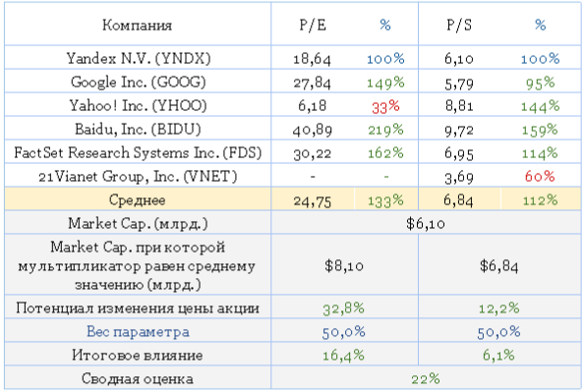Click the Baidu, Inc. (BIDU) cell
The image size is (585, 392).
(138, 130)
